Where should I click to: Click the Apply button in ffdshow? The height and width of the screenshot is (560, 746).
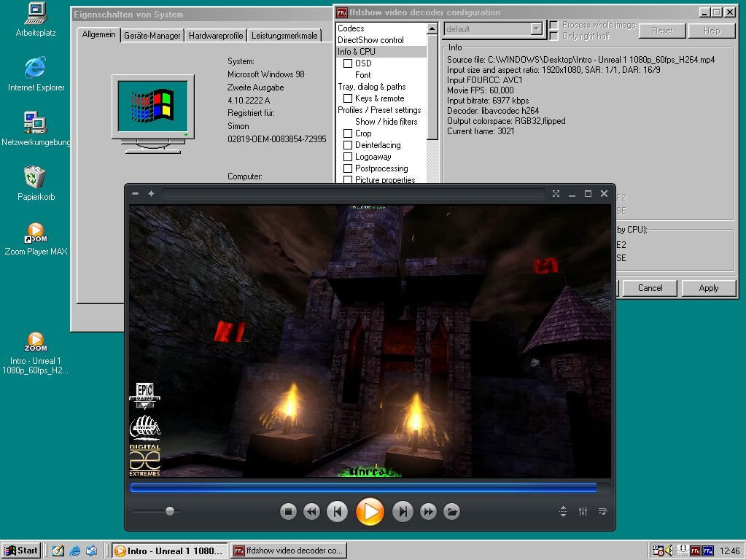pyautogui.click(x=708, y=288)
